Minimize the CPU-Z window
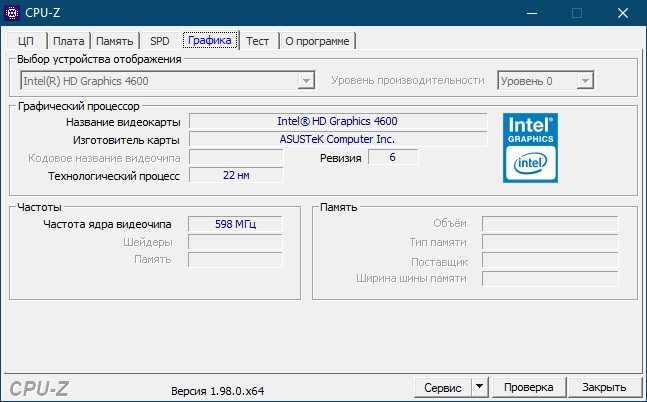Screen dimensions: 647x402 [532, 13]
